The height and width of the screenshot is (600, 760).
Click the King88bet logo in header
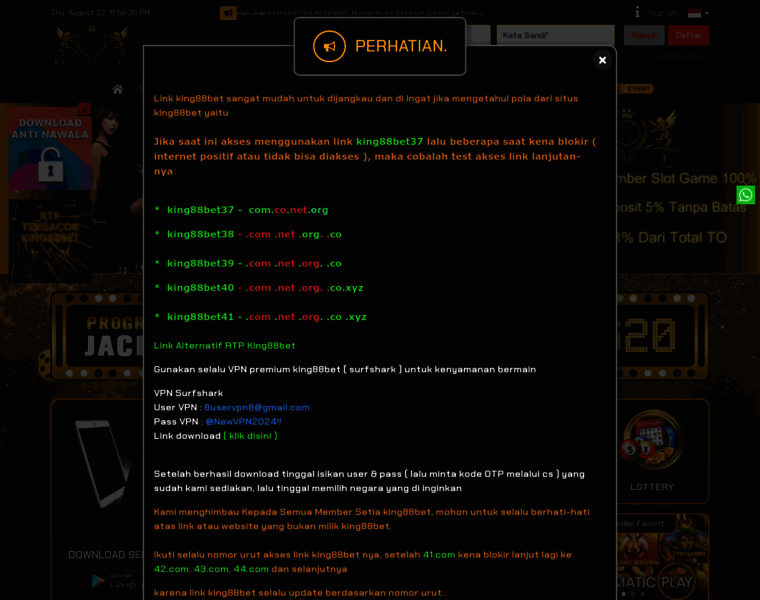91,47
